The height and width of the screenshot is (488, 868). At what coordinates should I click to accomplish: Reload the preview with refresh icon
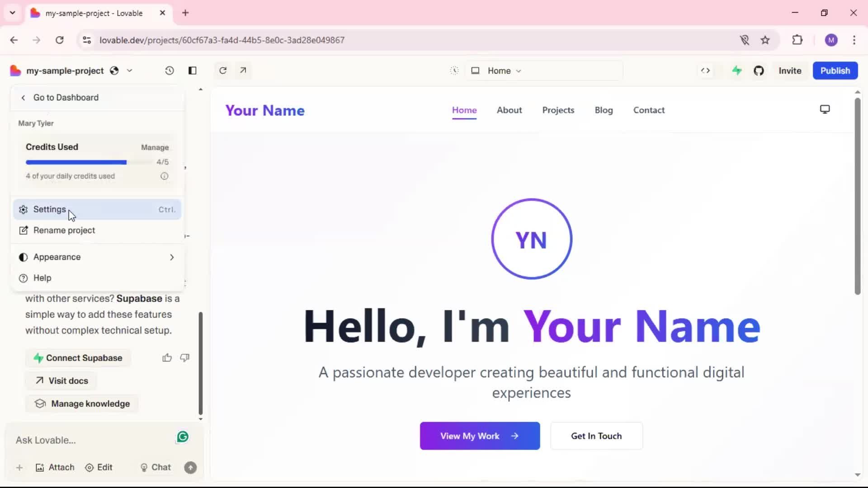point(223,70)
